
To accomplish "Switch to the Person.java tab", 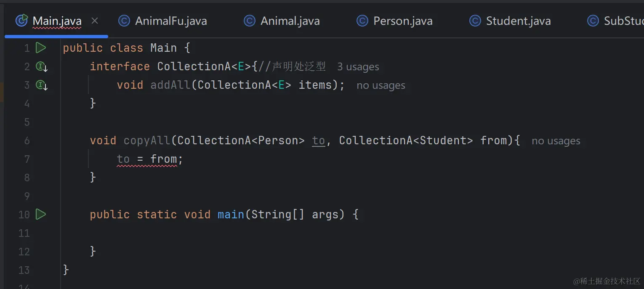I will coord(403,21).
